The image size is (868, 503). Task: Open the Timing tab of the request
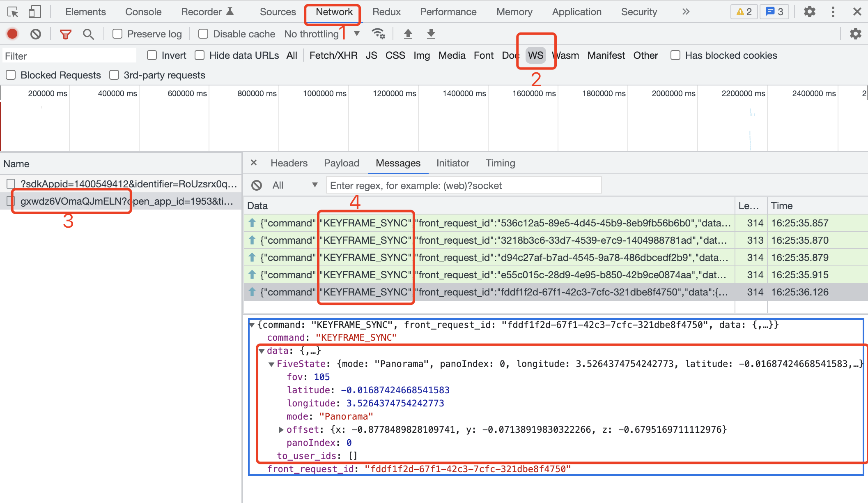click(500, 163)
